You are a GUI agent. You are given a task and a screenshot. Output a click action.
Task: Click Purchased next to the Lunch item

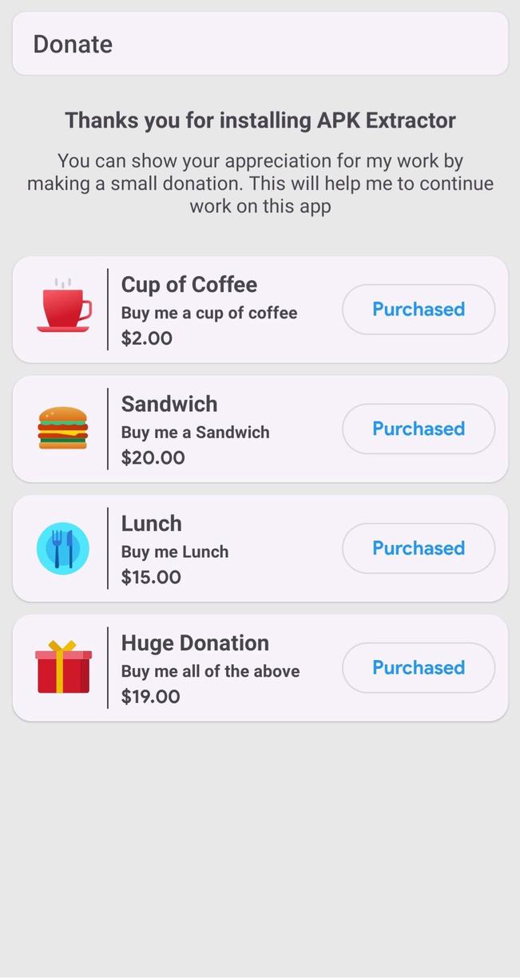418,548
